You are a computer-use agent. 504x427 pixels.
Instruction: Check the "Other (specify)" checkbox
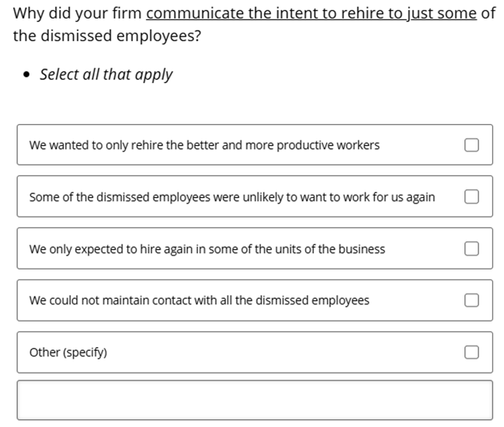[x=471, y=352]
